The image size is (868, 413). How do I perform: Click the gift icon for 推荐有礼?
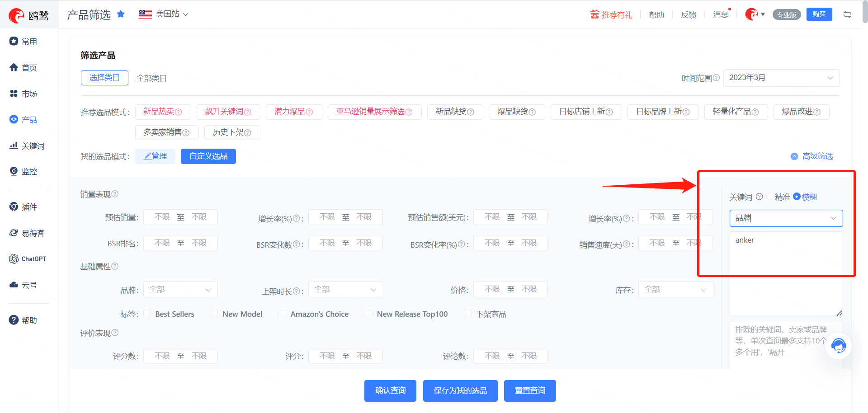[x=594, y=14]
